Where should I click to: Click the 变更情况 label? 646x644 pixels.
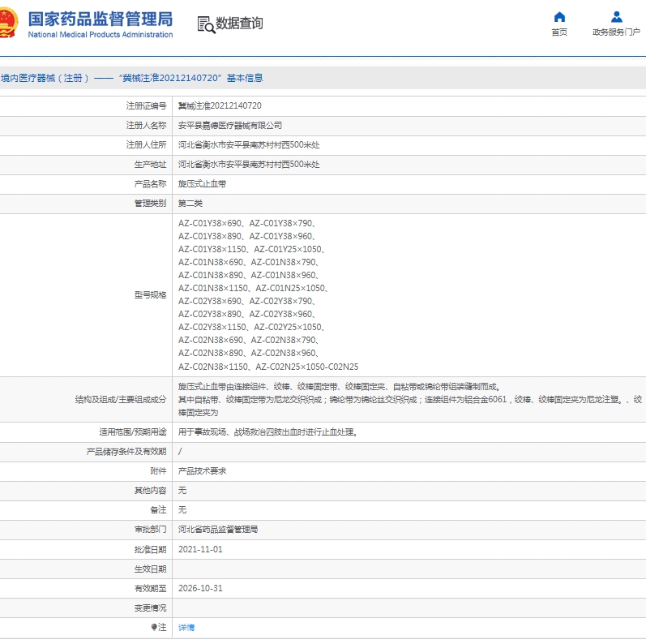click(151, 608)
